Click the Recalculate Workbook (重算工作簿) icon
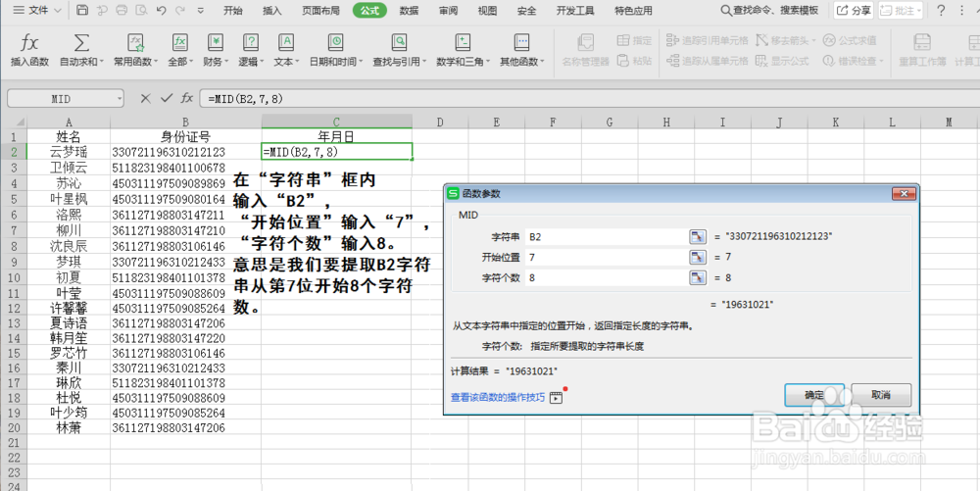 (922, 42)
